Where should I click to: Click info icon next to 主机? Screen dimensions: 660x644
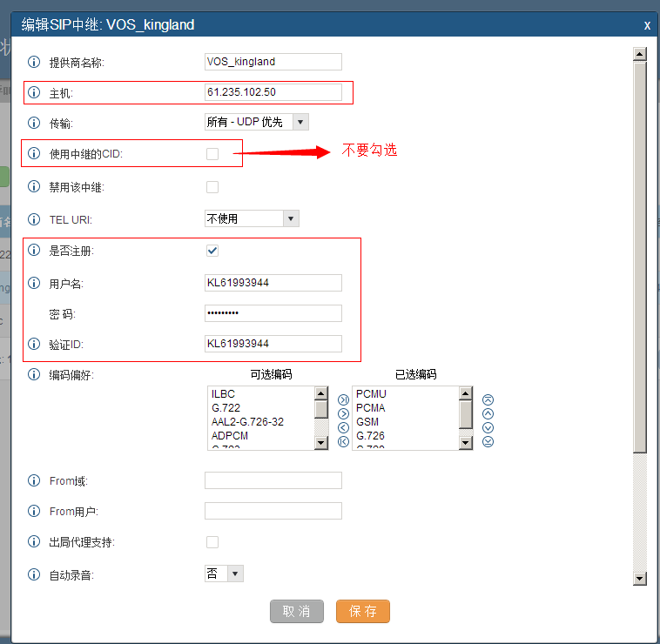point(35,92)
